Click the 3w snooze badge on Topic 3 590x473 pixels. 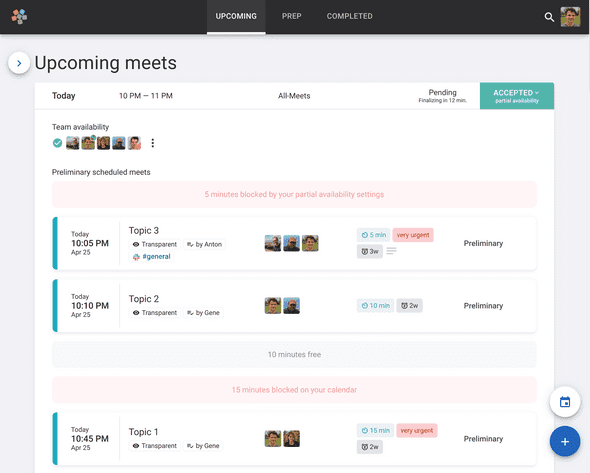click(x=370, y=251)
